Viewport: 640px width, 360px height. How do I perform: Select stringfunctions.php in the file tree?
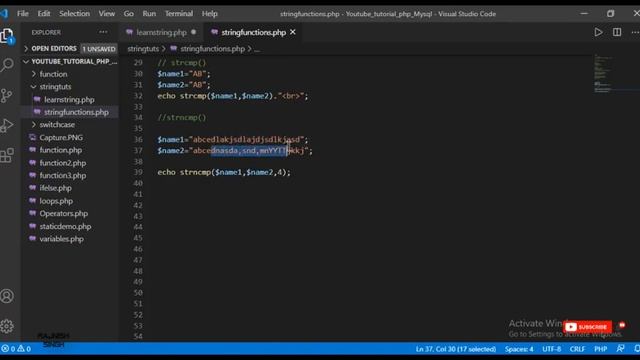76,112
